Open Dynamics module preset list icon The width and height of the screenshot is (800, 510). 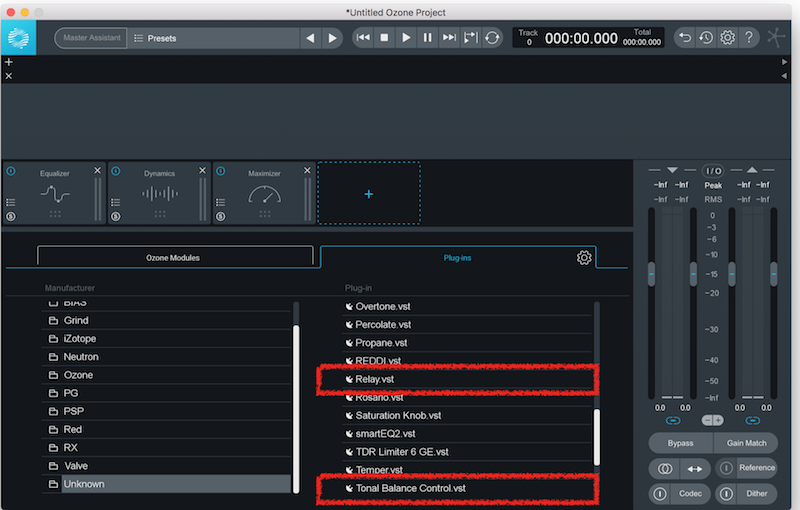click(x=116, y=202)
